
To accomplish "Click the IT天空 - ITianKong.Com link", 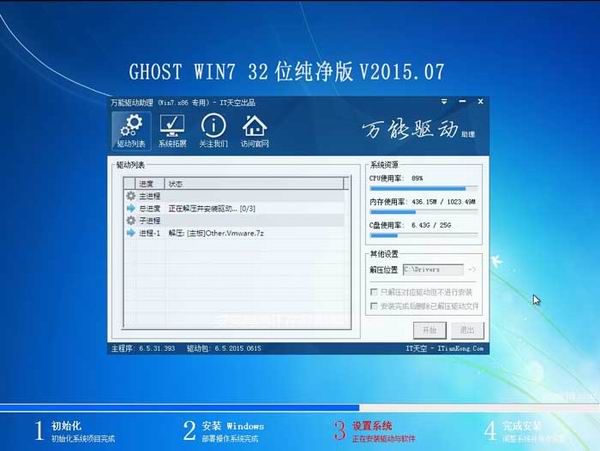I will 445,348.
